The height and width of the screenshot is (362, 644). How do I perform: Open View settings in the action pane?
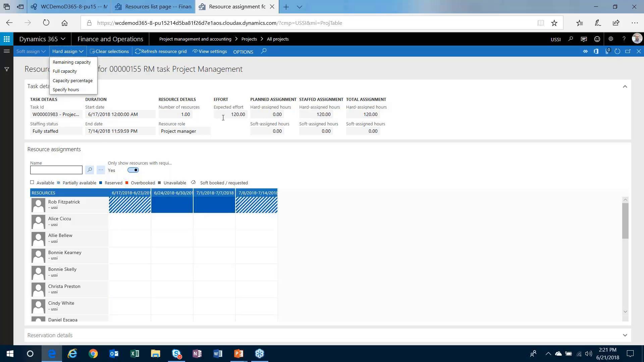[210, 51]
